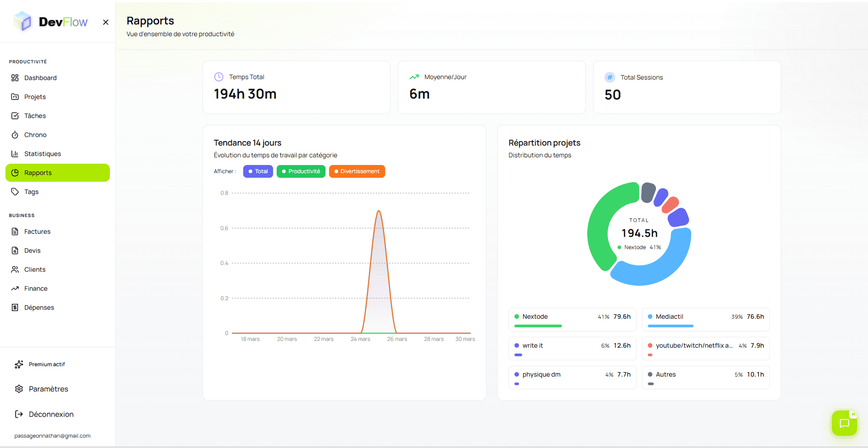Toggle the Productivité category filter
This screenshot has height=448, width=868.
point(301,171)
